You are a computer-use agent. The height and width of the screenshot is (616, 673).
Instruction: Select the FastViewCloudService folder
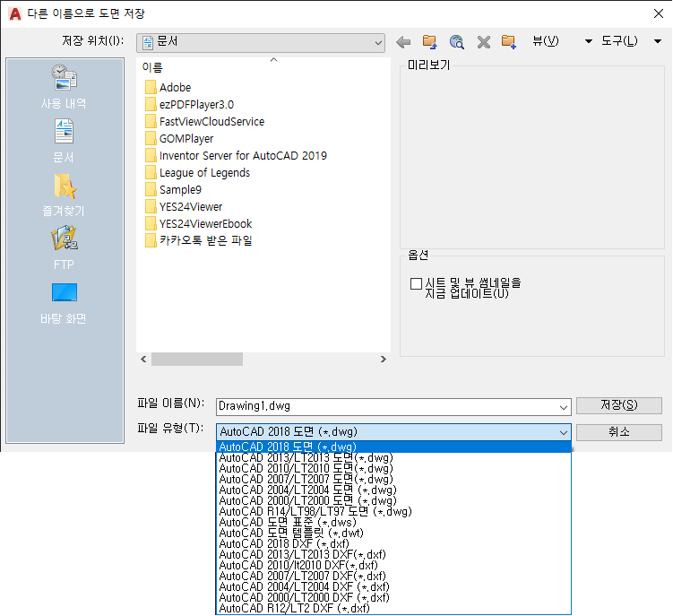click(204, 122)
